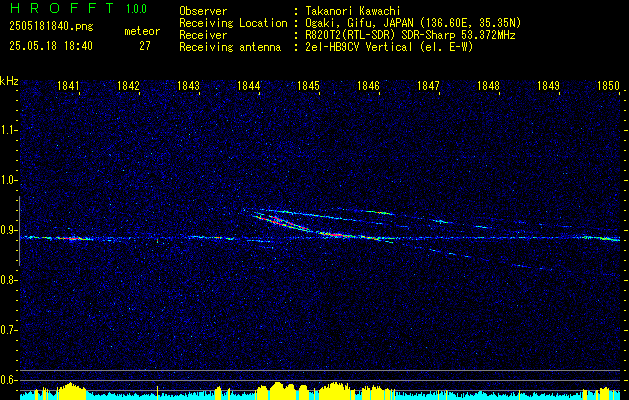Click the Observer field label

pos(203,11)
